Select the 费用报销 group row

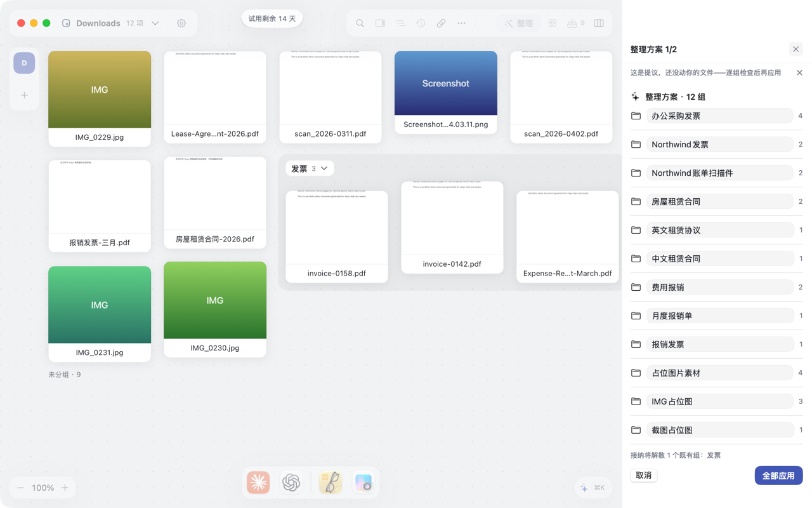coord(716,287)
